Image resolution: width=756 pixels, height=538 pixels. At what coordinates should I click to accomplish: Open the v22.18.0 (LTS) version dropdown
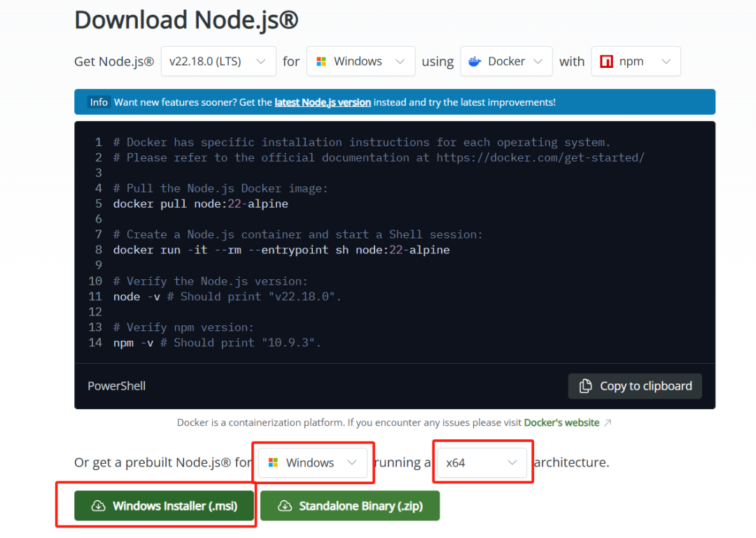click(x=218, y=62)
